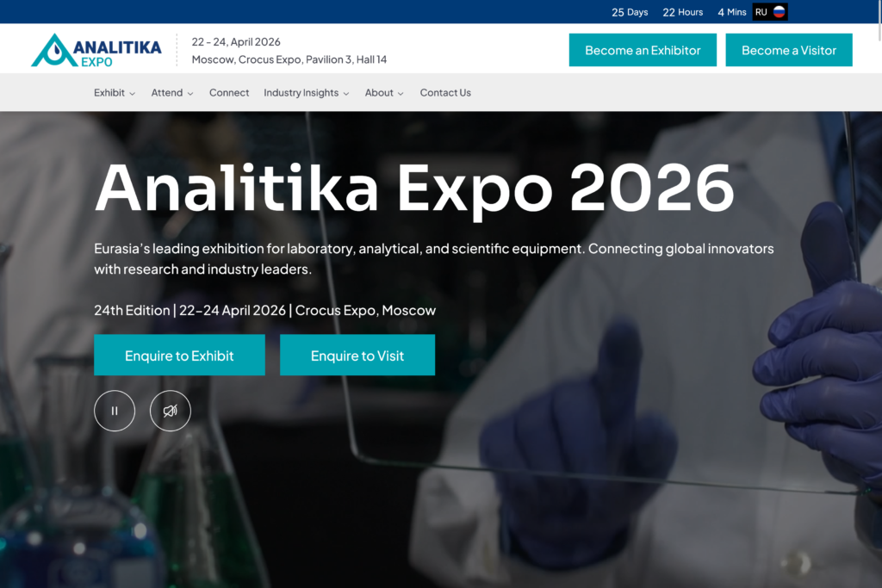The image size is (882, 588).
Task: Open the Connect menu item
Action: point(229,93)
